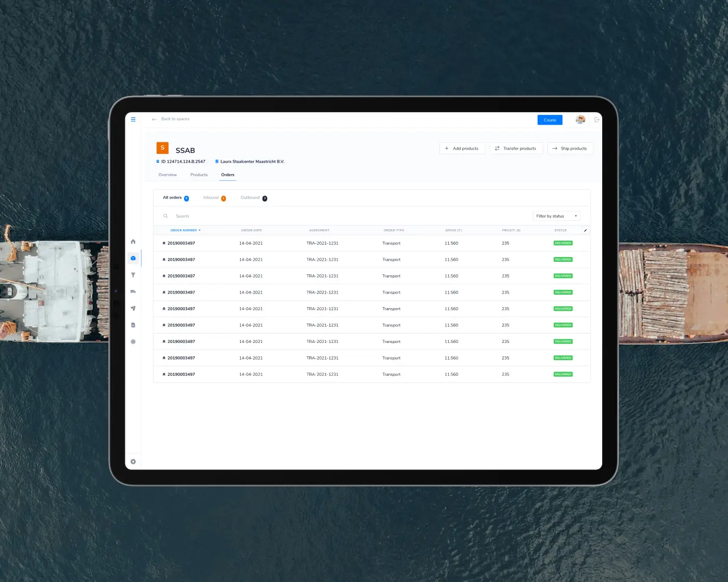
Task: Open the truck deliveries icon in the sidebar
Action: click(133, 292)
